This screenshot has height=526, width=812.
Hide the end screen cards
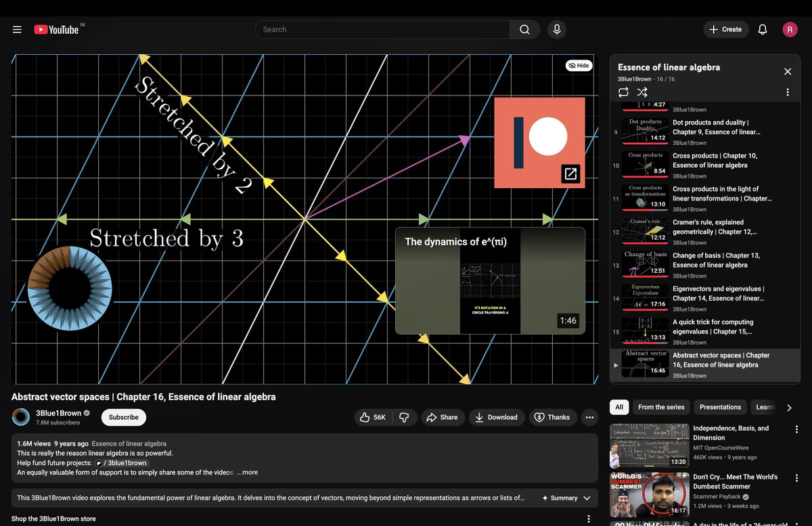pos(579,66)
